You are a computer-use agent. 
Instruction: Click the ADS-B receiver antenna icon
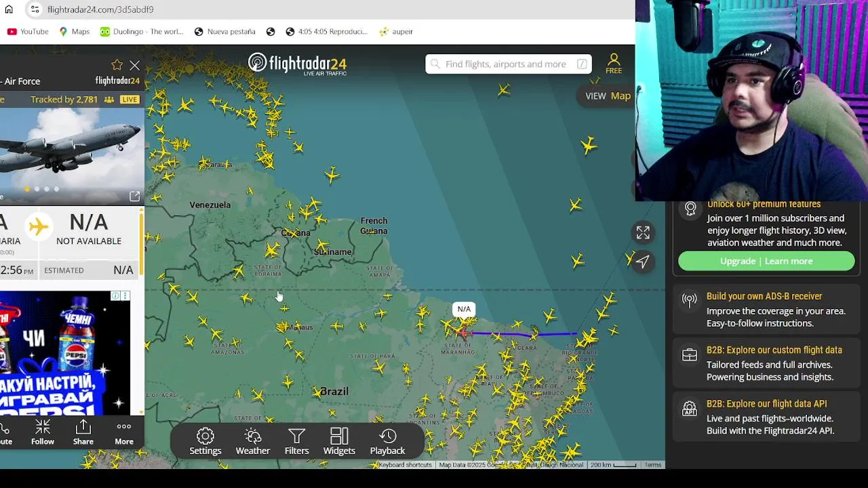click(690, 300)
